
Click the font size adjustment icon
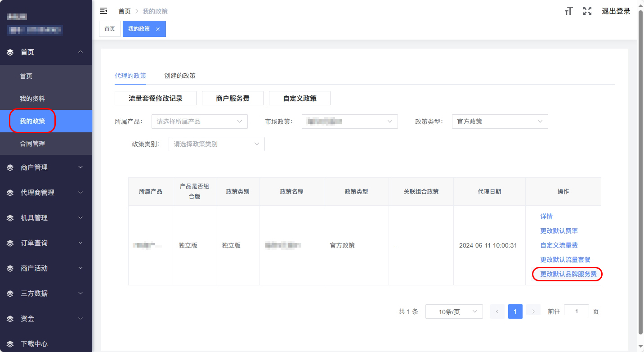(x=568, y=11)
